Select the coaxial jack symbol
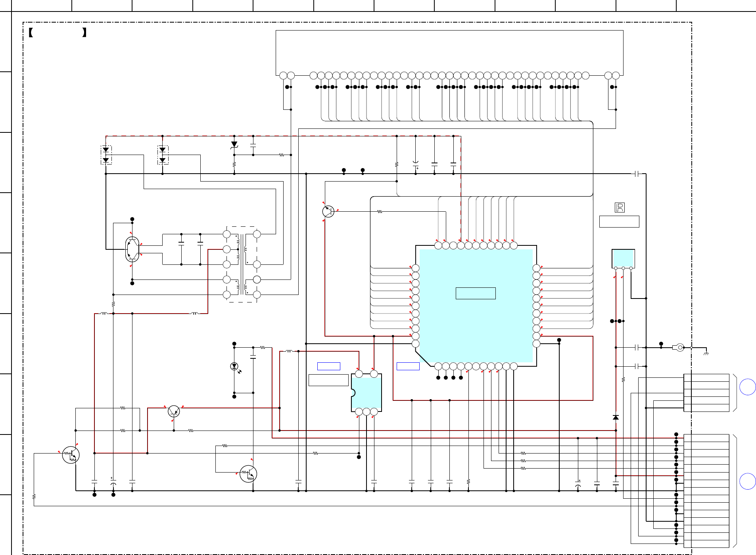Viewport: 756px width, 555px height. (x=679, y=348)
